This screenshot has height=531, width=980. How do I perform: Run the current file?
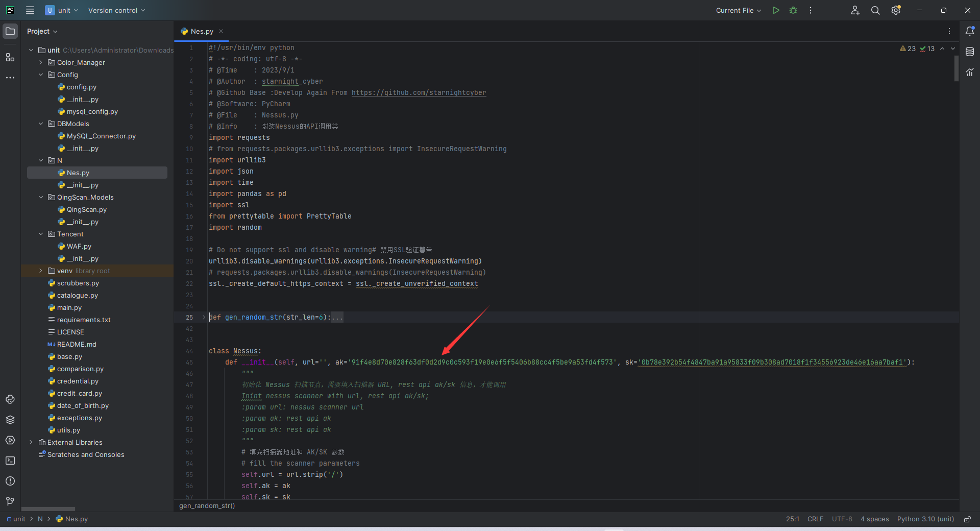pos(776,10)
